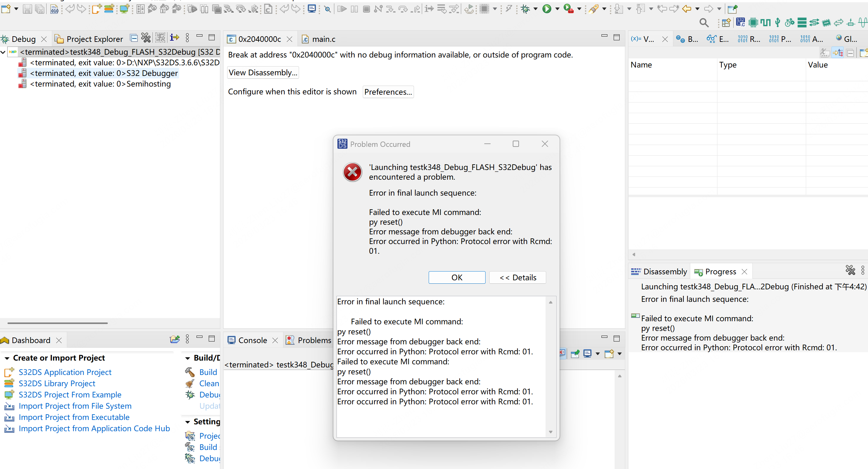Viewport: 868px width, 469px height.
Task: Click the Step Into toolbar icon
Action: [x=391, y=9]
